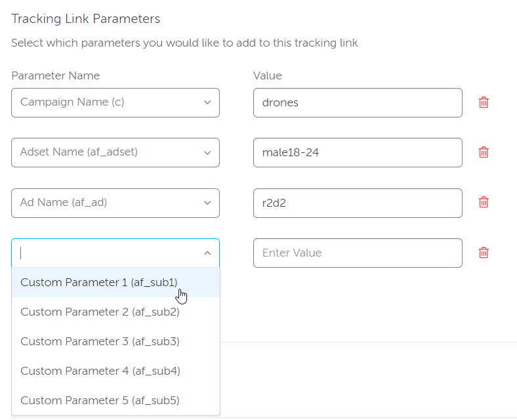
Task: Delete the Ad Name parameter row
Action: [484, 202]
